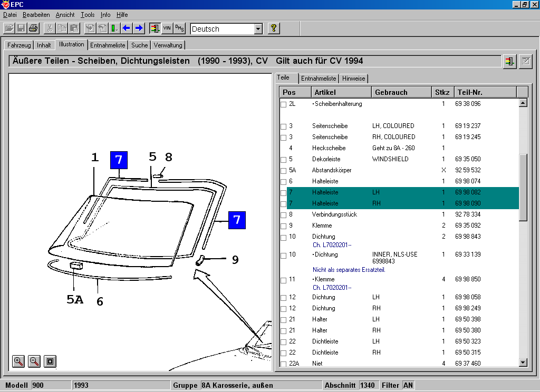Switch to the Suche tab
Image resolution: width=540 pixels, height=392 pixels.
point(139,45)
